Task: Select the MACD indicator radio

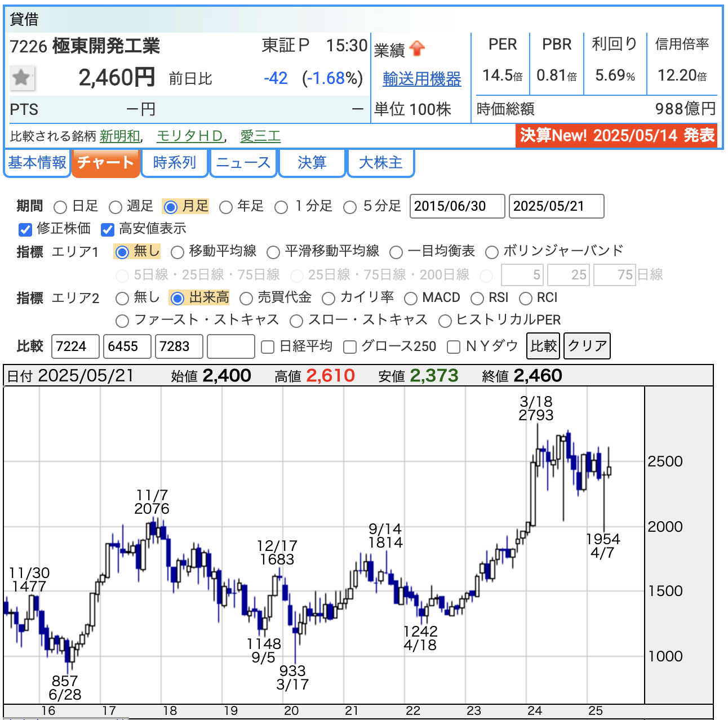Action: click(x=411, y=298)
